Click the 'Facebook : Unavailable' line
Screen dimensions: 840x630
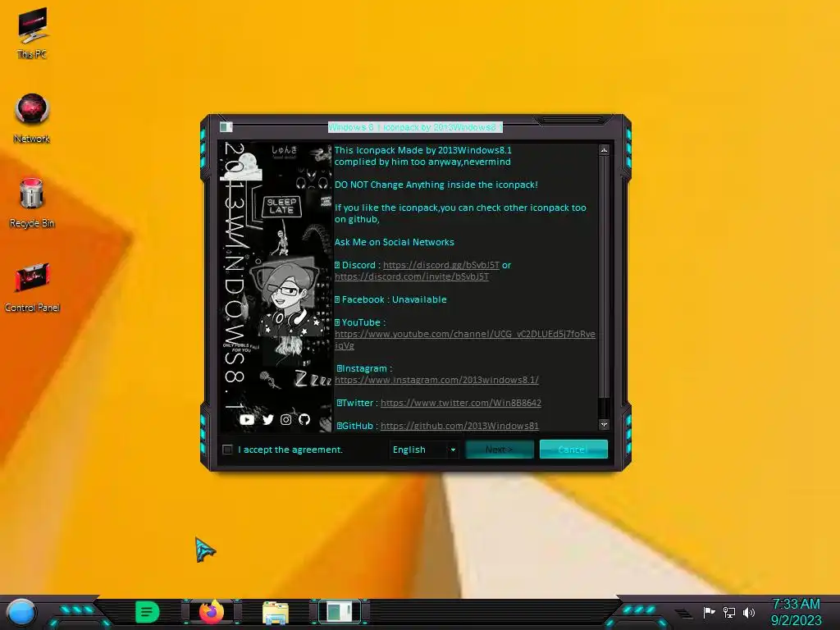tap(390, 299)
